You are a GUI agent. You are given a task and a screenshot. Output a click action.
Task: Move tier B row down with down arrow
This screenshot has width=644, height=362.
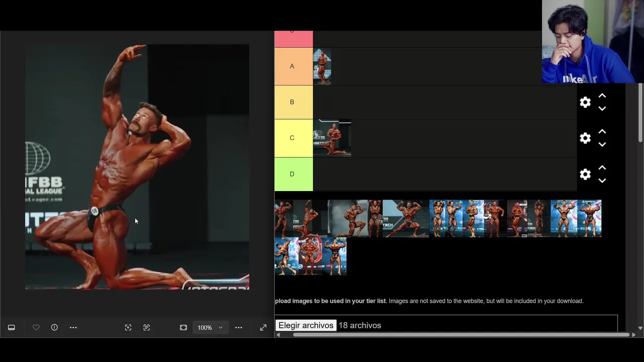pos(602,109)
